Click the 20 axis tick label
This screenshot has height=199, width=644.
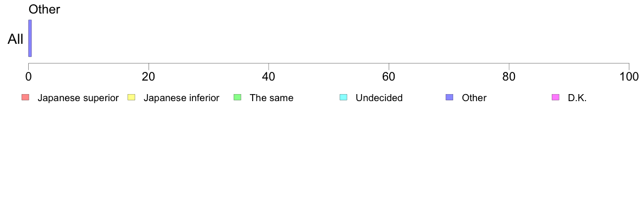(149, 76)
